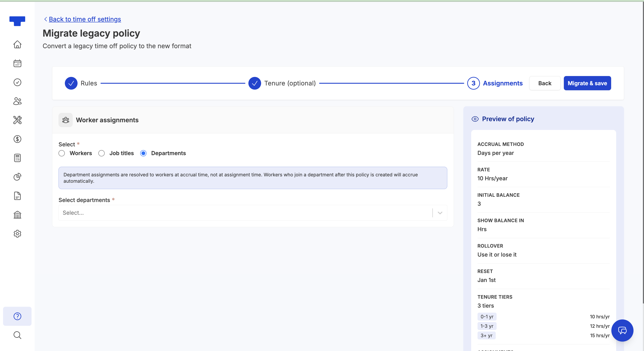Select the Workers radio option
Image resolution: width=644 pixels, height=351 pixels.
coord(62,153)
